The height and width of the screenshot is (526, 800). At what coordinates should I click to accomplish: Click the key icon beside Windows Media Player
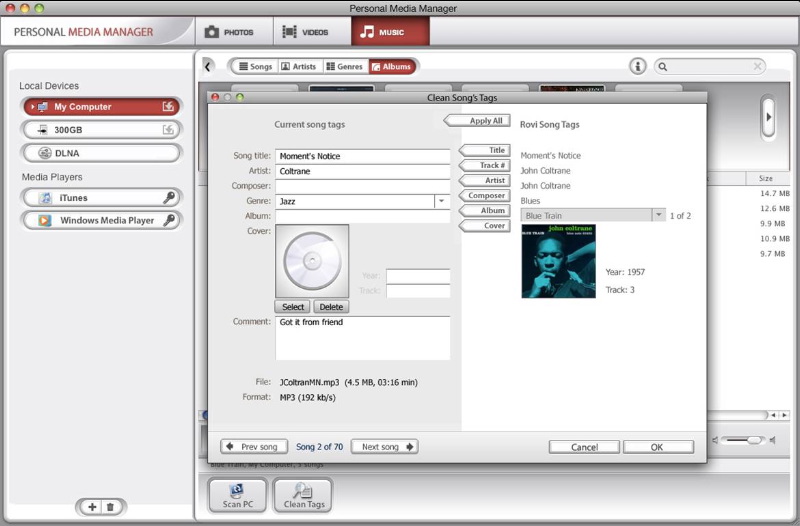point(169,220)
